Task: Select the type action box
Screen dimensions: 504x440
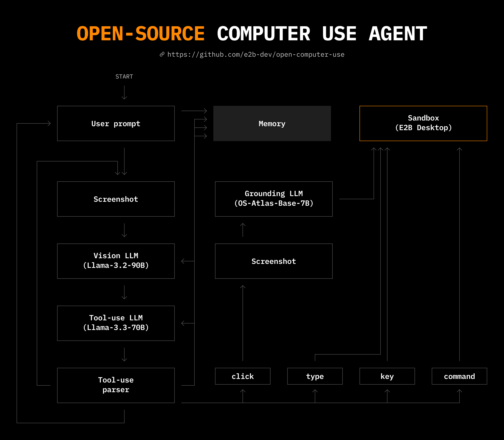Action: tap(315, 376)
